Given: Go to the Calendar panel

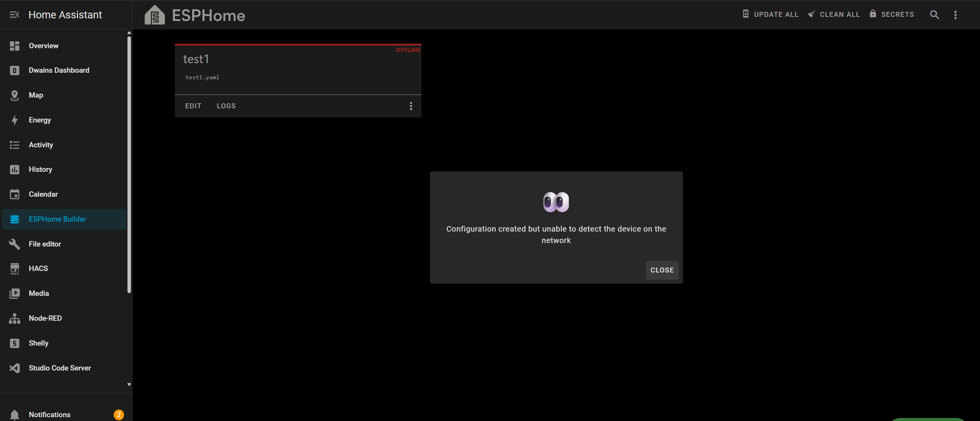Looking at the screenshot, I should pos(43,194).
